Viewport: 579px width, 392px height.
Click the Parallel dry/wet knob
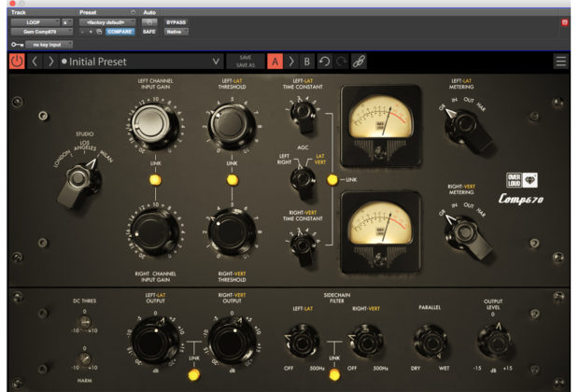[430, 342]
